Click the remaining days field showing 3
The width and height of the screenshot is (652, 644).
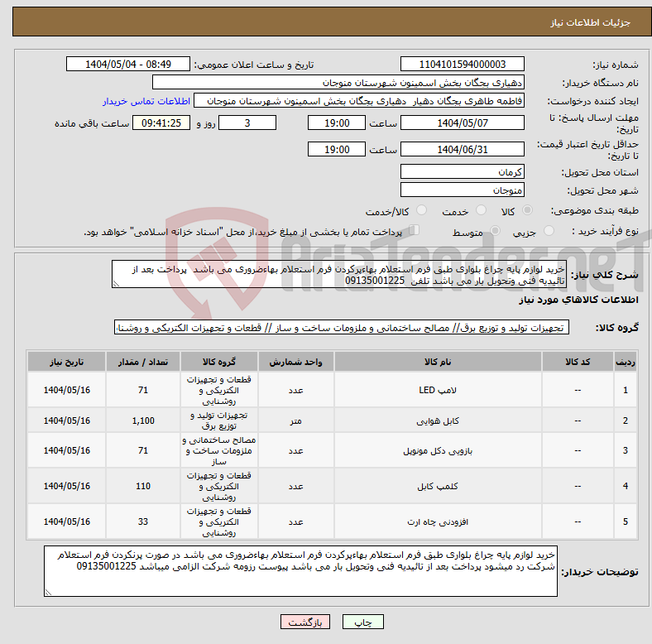pos(247,123)
